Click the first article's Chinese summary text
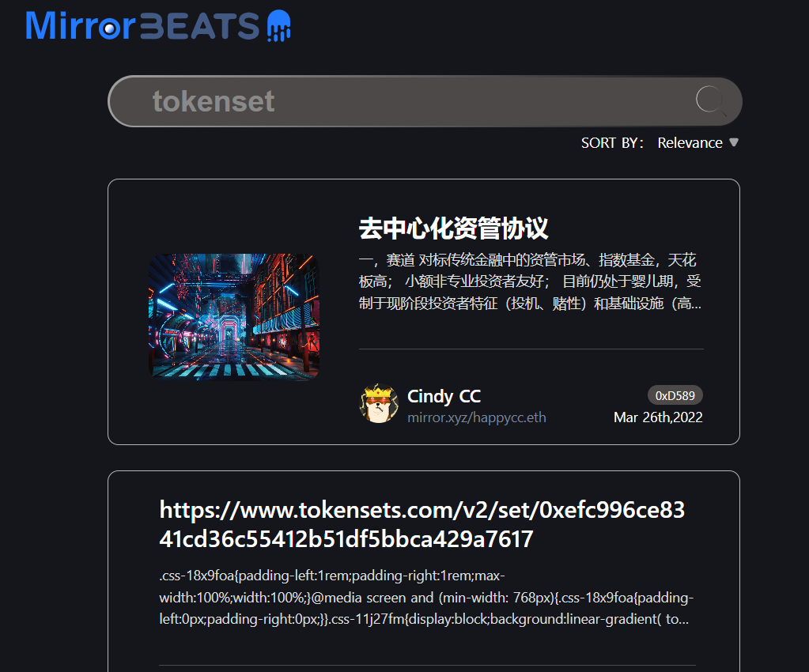Viewport: 809px width, 672px height. click(530, 281)
